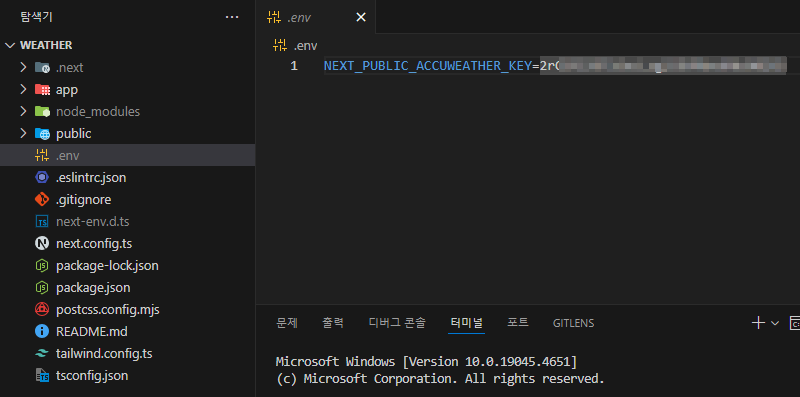
Task: Click the info icon of README.md
Action: coord(42,331)
